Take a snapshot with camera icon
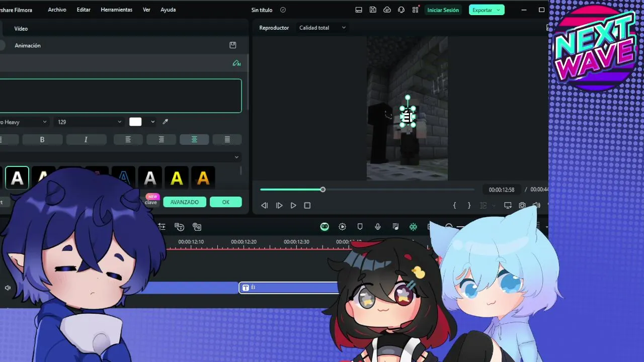Screen dimensions: 644x362 pos(522,205)
